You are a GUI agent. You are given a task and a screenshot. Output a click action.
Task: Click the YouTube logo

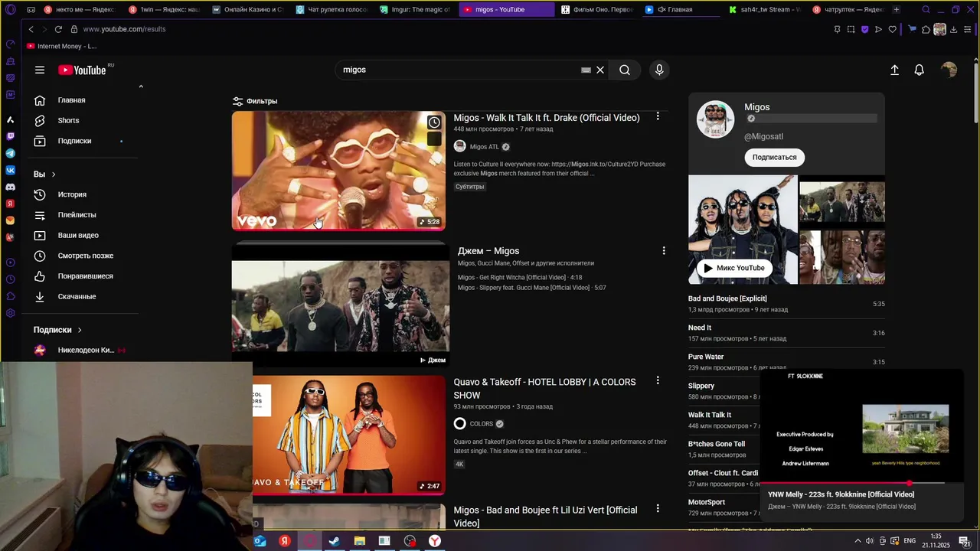83,70
